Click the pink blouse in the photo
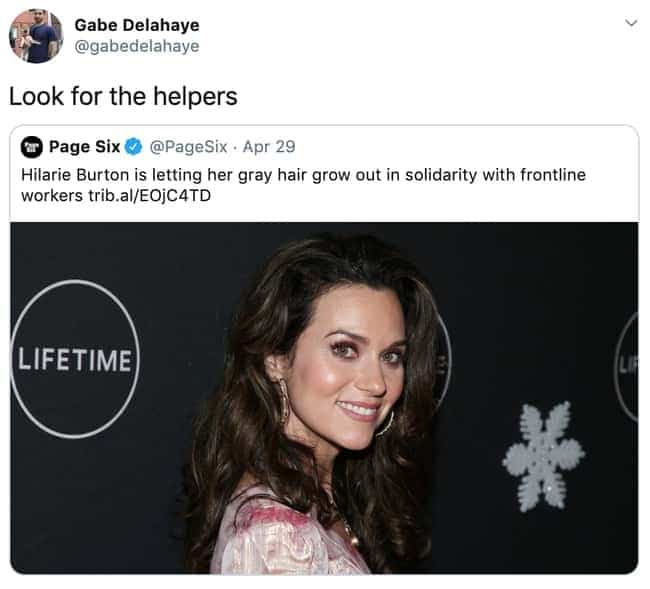This screenshot has width=650, height=589. (x=286, y=535)
